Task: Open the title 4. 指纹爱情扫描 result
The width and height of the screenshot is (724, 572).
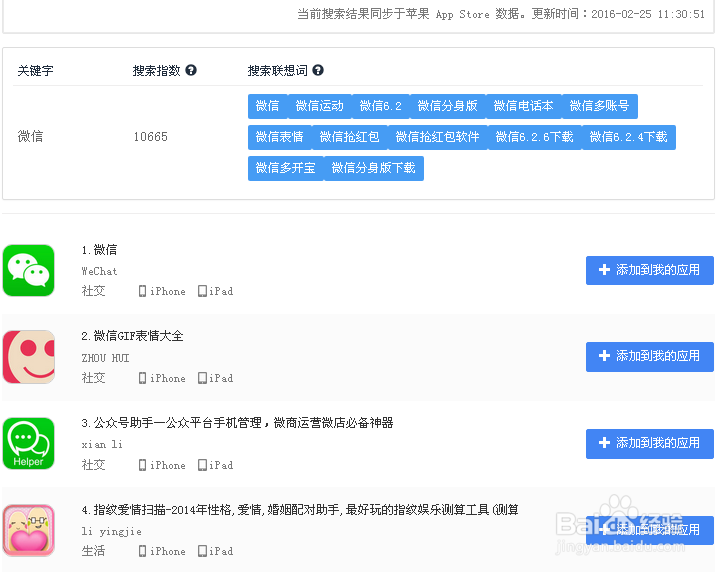Action: pyautogui.click(x=300, y=510)
